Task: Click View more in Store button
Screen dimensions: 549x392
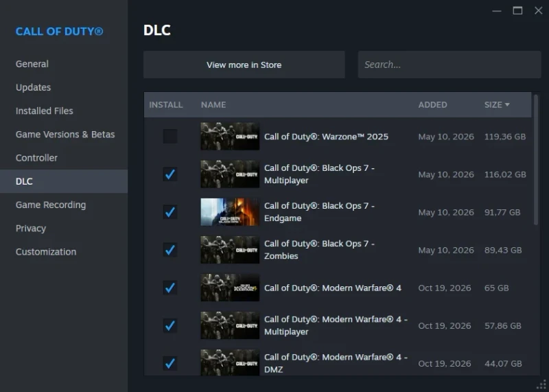Action: coord(244,65)
